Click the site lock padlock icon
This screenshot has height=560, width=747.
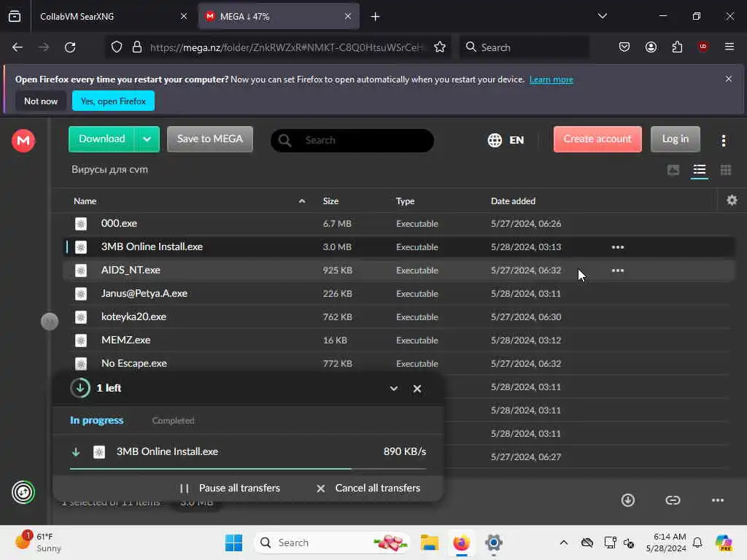tap(137, 47)
